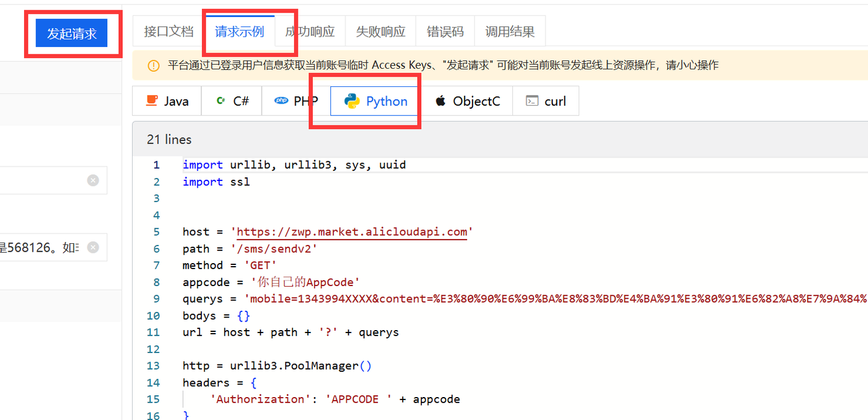Image resolution: width=868 pixels, height=420 pixels.
Task: Open the 失败响应 tab
Action: pyautogui.click(x=380, y=31)
